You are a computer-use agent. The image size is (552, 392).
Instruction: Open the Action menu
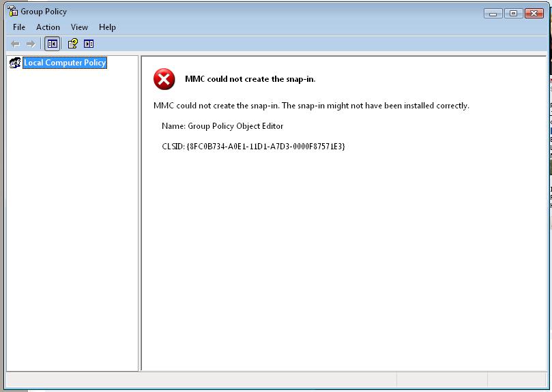(x=48, y=27)
